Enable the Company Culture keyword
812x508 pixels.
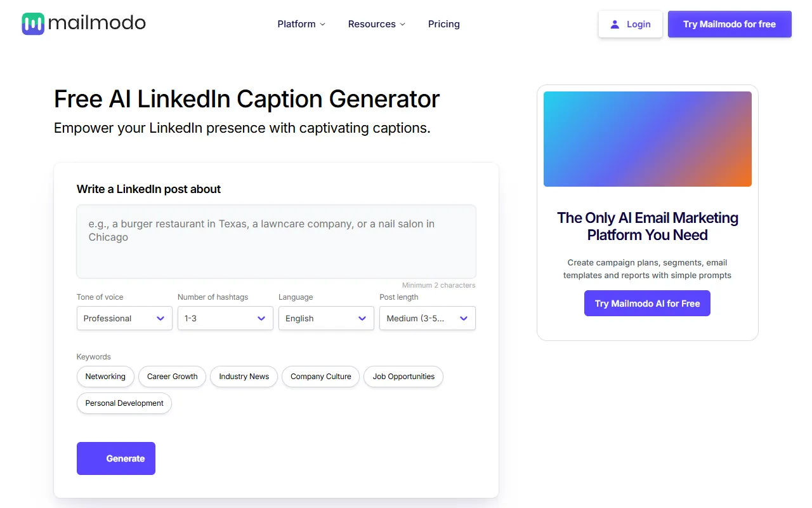pyautogui.click(x=320, y=377)
